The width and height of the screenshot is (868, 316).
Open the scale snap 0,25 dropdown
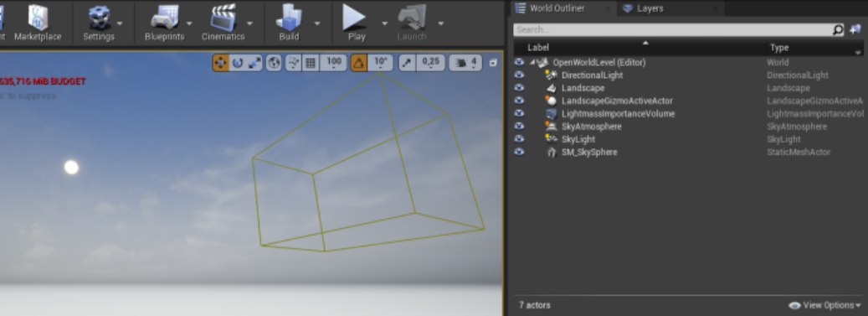click(x=431, y=63)
